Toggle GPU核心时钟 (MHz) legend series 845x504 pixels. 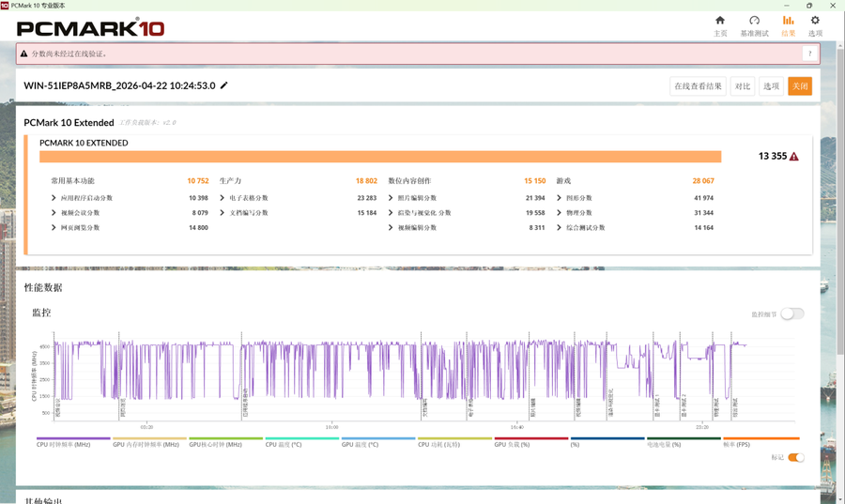point(225,442)
